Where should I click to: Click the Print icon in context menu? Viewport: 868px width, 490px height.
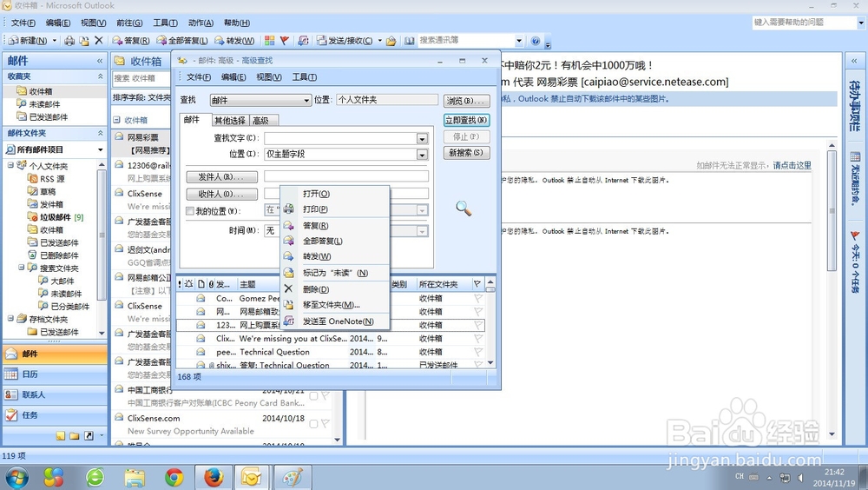pos(288,209)
